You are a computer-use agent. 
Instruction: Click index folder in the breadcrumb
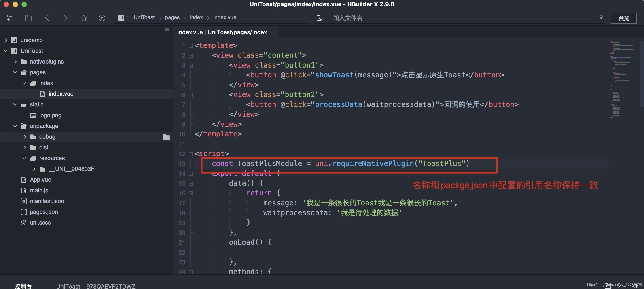196,17
